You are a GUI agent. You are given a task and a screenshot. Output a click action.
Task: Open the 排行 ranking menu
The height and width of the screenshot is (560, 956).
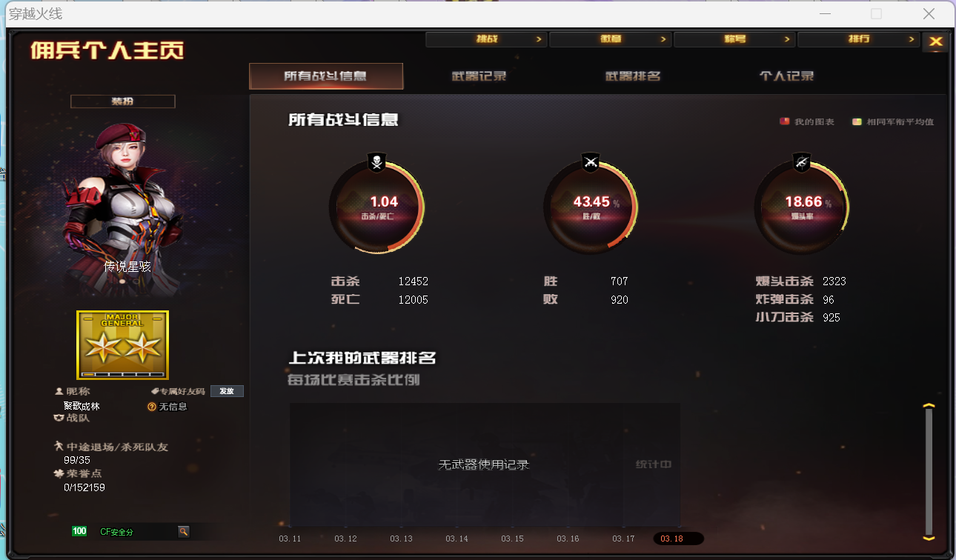[858, 39]
